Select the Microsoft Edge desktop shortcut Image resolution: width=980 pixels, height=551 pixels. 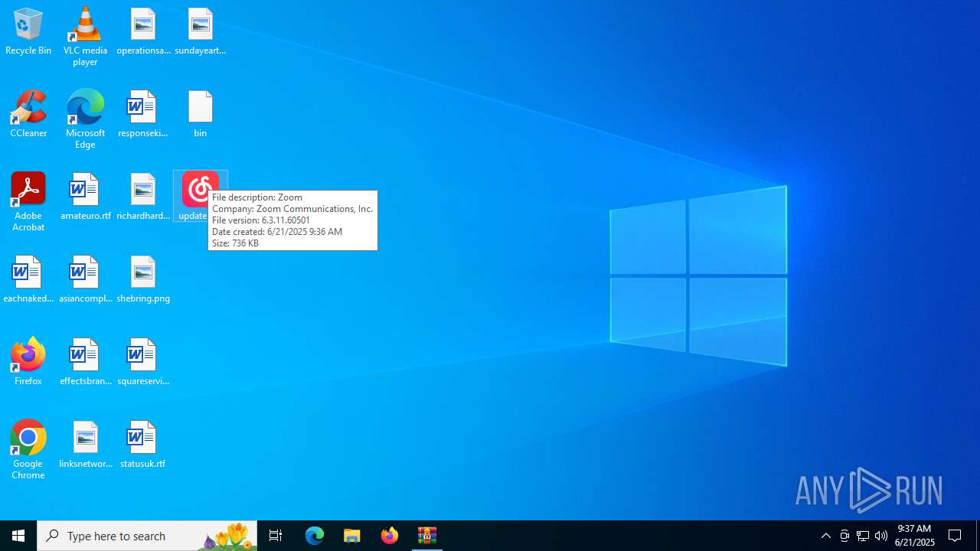pos(85,119)
